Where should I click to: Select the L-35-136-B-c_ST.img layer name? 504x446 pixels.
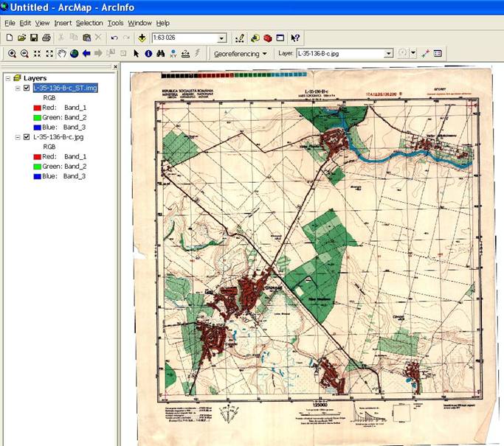click(x=65, y=88)
